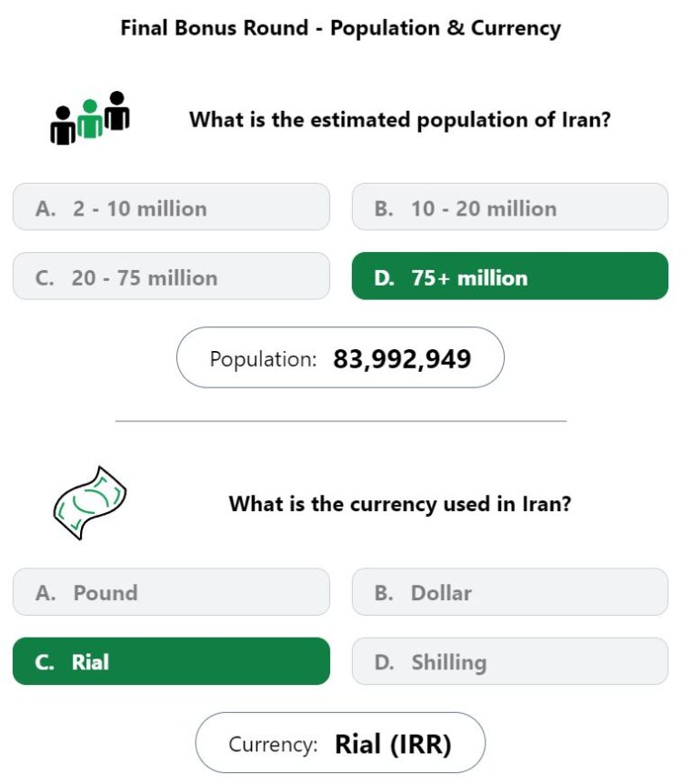Click the Rial (IRR) currency value

click(x=393, y=745)
